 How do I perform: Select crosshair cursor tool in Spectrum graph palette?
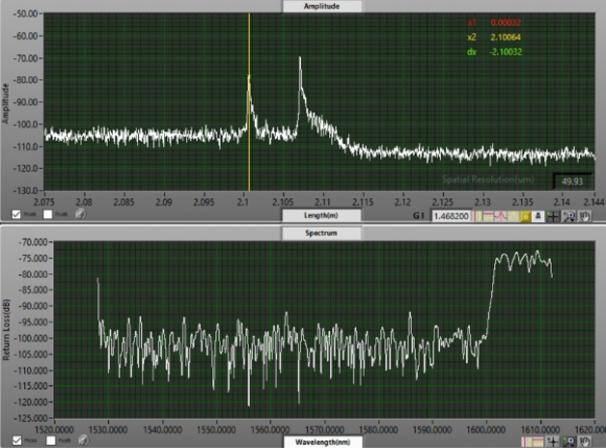coord(552,440)
